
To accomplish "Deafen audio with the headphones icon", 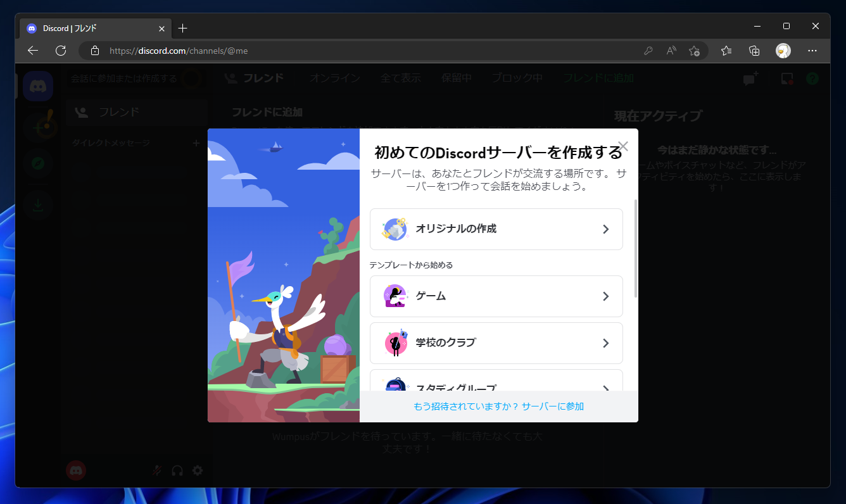I will (x=177, y=470).
